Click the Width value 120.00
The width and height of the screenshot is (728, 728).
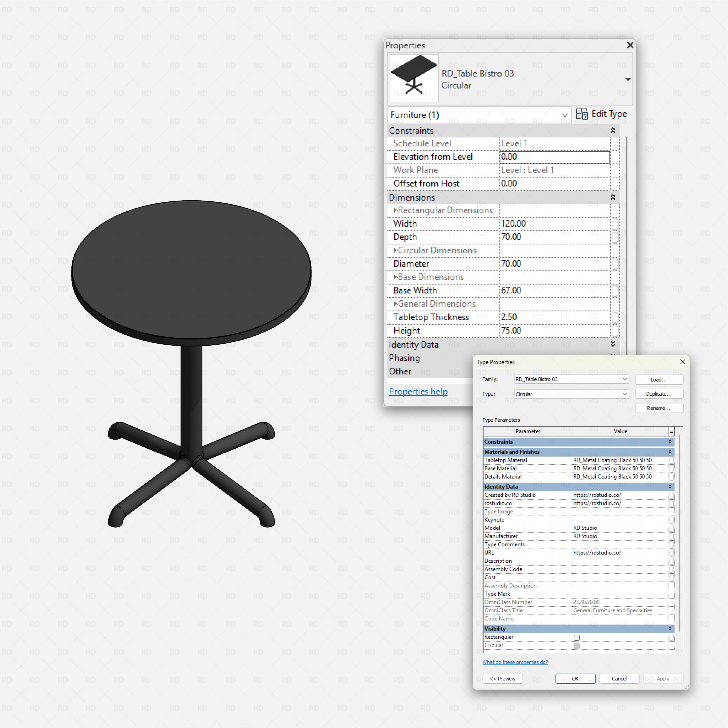(555, 223)
